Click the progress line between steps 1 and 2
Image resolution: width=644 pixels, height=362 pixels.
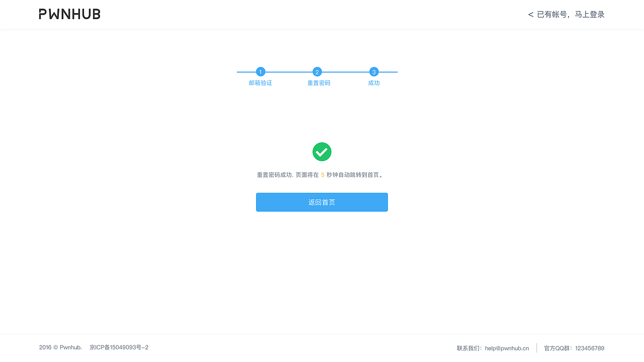click(289, 72)
